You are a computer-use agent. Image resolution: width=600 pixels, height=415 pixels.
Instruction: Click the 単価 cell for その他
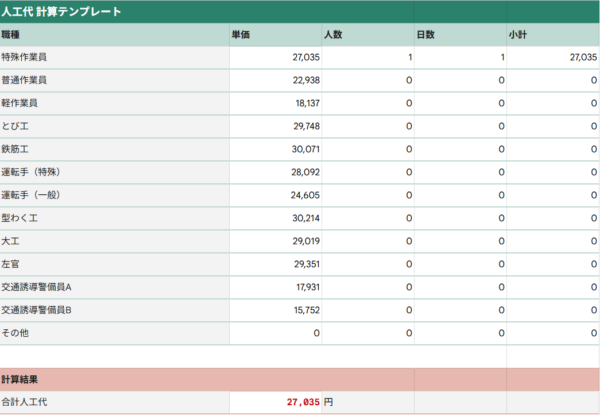[x=275, y=332]
